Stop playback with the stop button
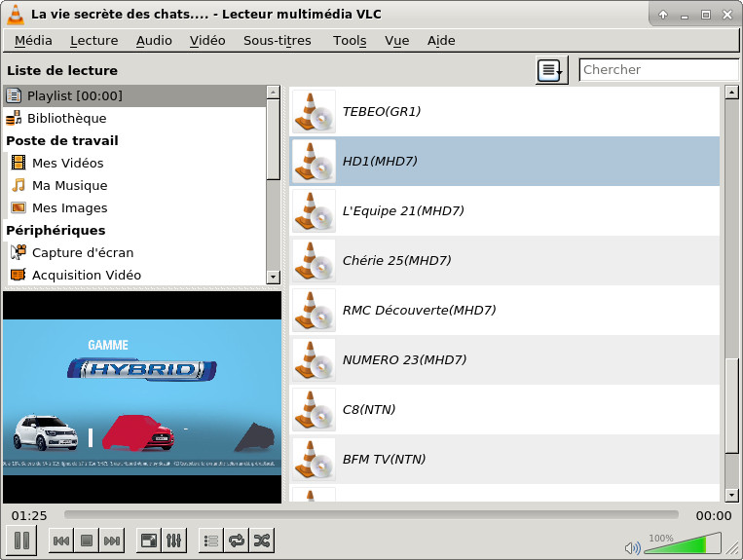 tap(87, 541)
